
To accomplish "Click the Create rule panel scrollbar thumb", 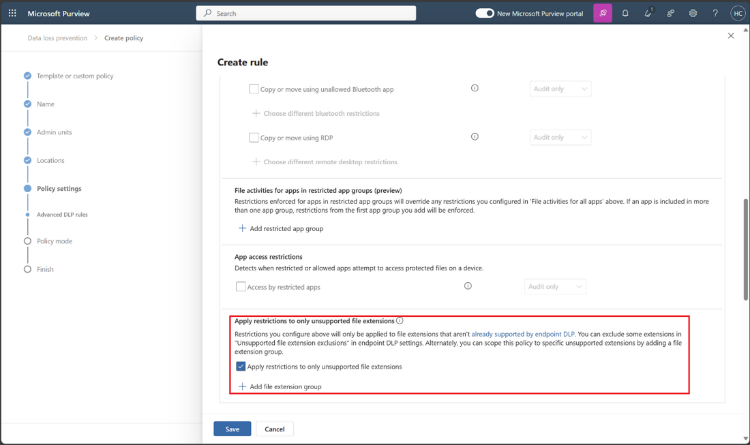I will 746,249.
